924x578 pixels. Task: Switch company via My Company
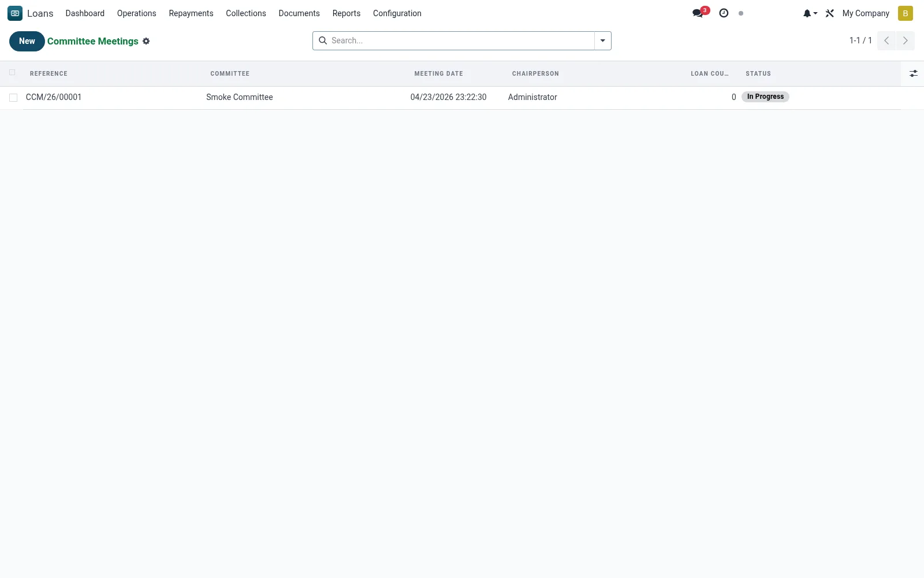coord(866,13)
